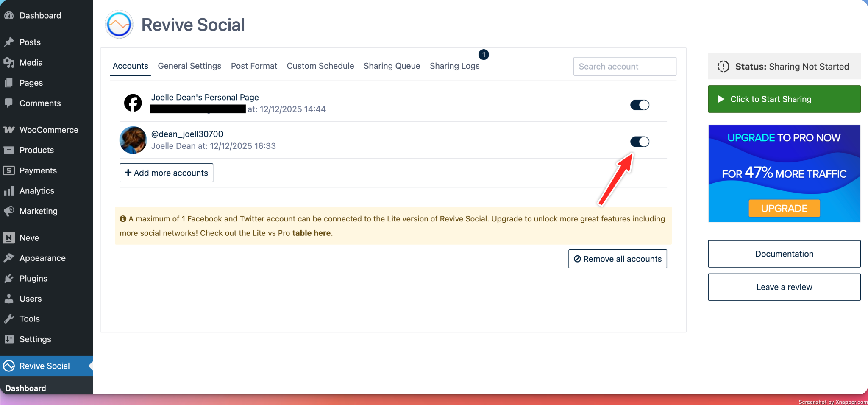Screen dimensions: 868x405
Task: Open Posts in the admin sidebar
Action: (47, 42)
